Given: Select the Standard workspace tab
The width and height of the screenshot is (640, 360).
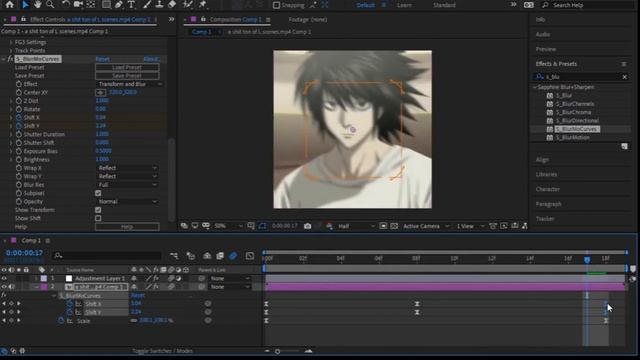Looking at the screenshot, I should (x=444, y=5).
